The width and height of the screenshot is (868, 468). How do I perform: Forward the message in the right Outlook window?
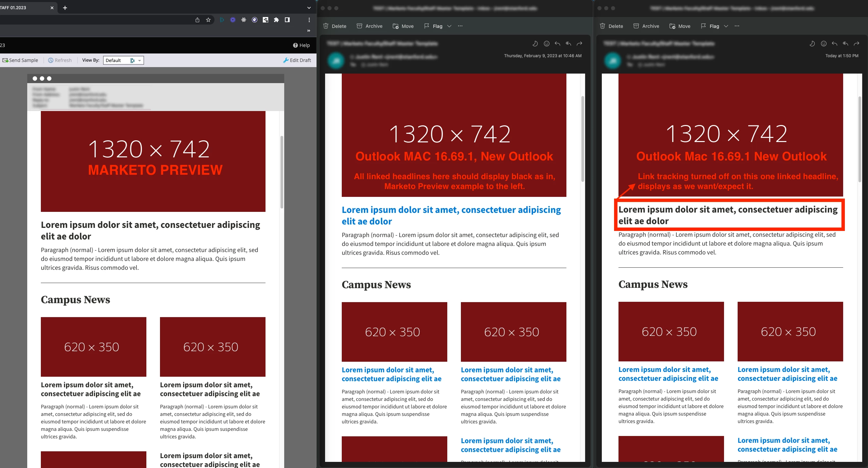point(856,44)
